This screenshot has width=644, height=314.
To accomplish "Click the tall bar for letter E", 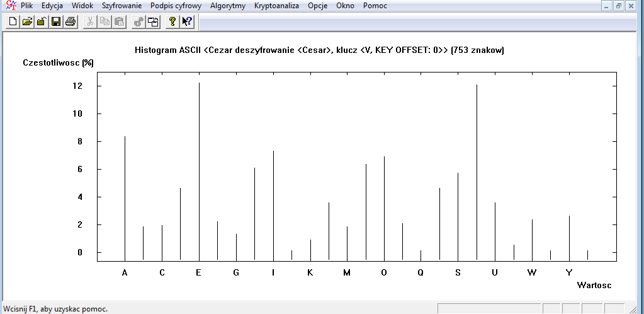I will point(199,172).
